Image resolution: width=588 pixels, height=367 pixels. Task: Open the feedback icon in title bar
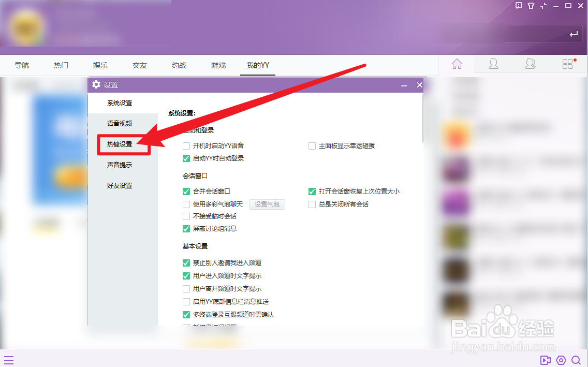pos(519,6)
